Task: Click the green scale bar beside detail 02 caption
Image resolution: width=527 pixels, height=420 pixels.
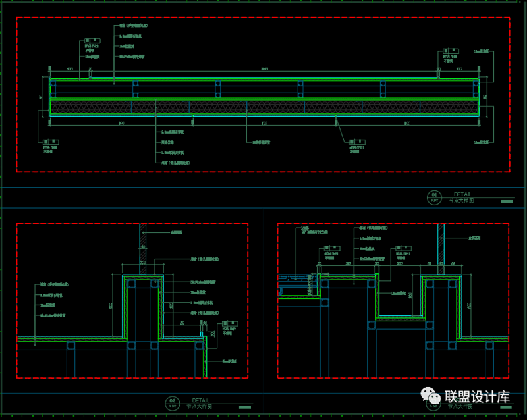Action: (x=245, y=406)
